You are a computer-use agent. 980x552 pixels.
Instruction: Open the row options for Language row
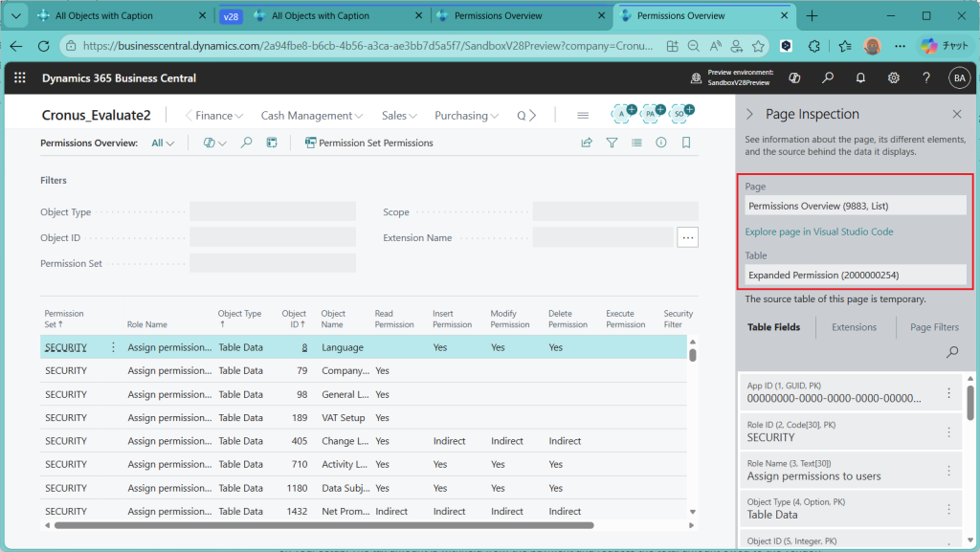pos(114,347)
